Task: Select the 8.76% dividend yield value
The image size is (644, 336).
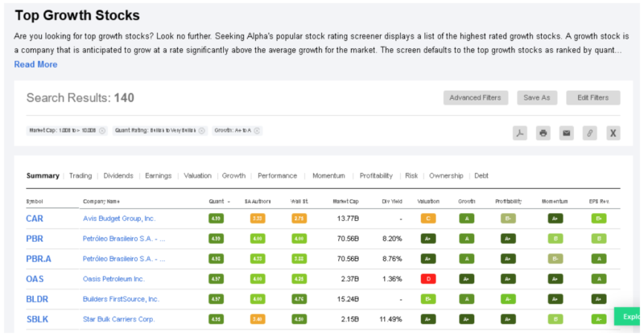Action: pos(392,259)
